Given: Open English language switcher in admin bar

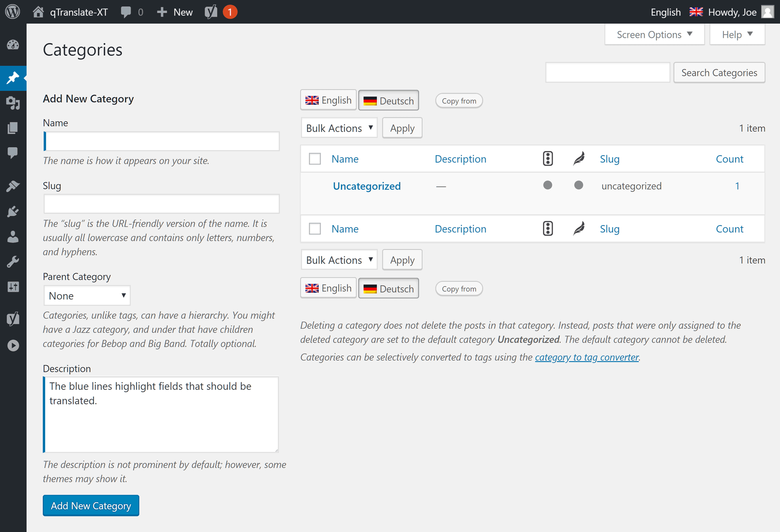Looking at the screenshot, I should coord(666,12).
